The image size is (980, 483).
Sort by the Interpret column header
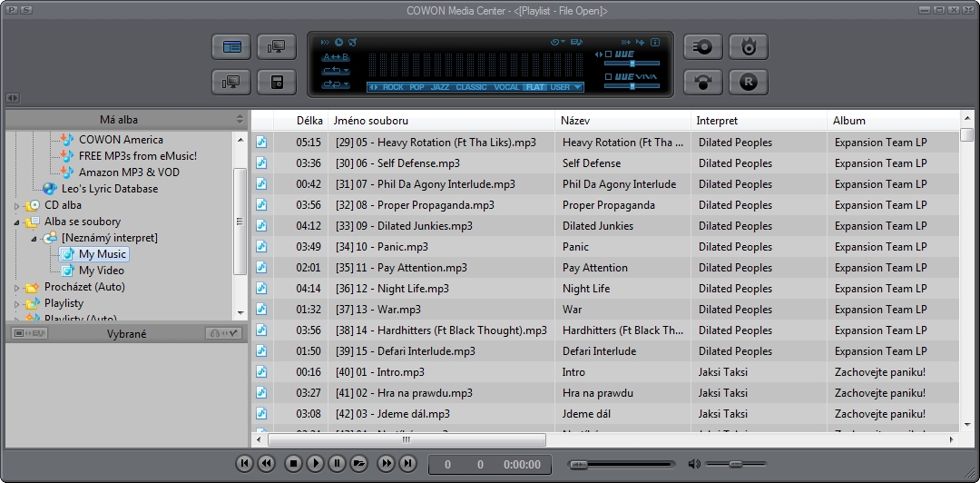pos(759,121)
